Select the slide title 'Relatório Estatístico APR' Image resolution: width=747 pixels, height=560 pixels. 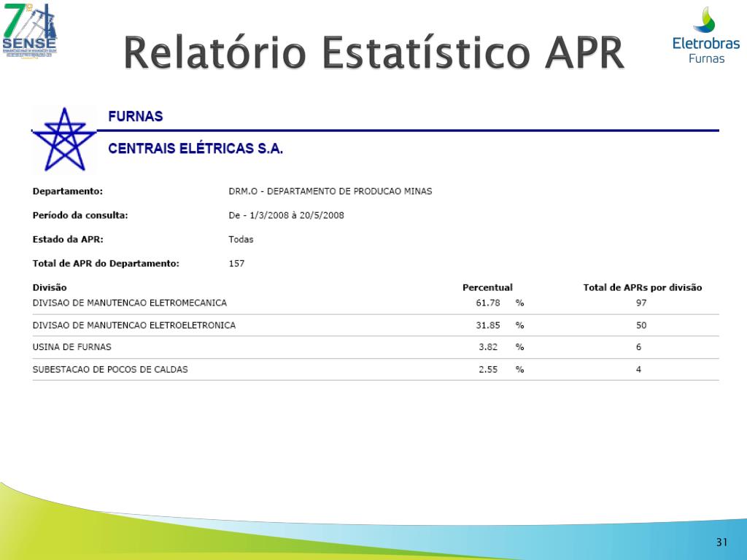click(374, 52)
